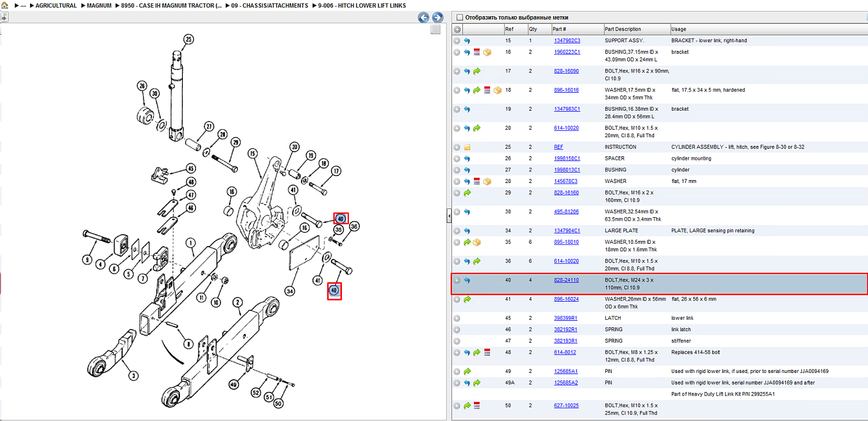Select callout 25 on the diagram

[x=188, y=39]
